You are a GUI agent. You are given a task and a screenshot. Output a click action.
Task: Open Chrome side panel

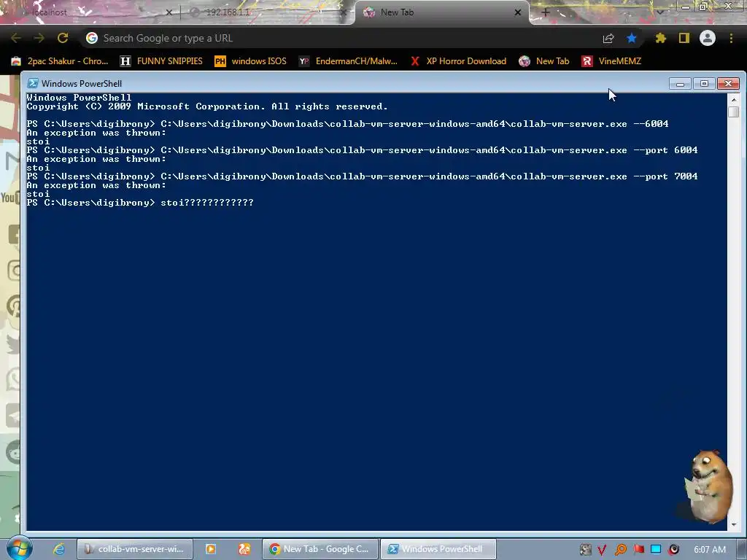[x=684, y=38]
